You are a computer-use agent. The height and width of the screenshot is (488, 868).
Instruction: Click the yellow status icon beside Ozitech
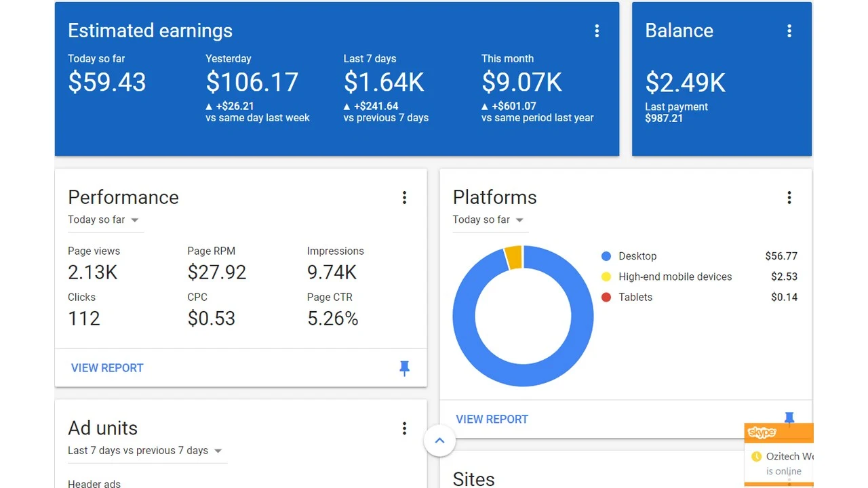[756, 456]
